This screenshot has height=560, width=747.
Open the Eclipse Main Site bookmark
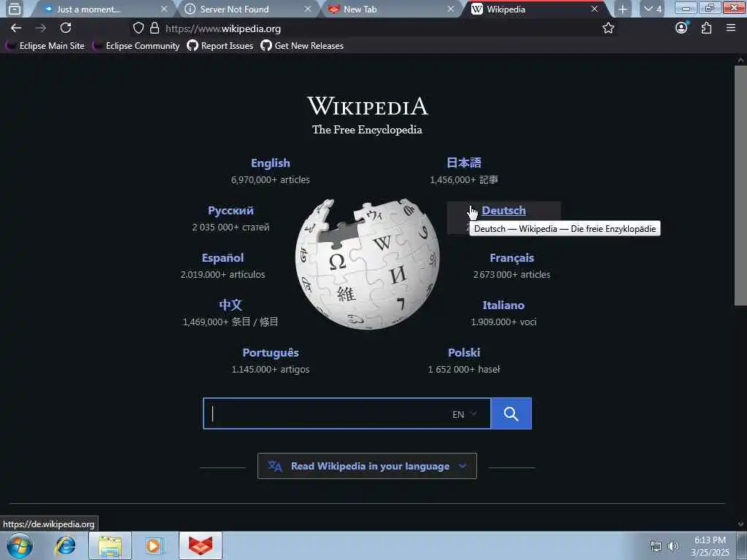(x=45, y=46)
